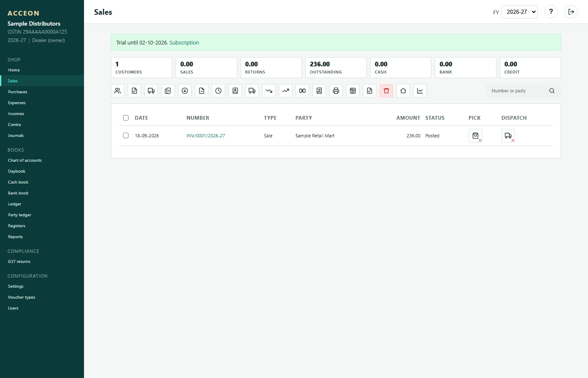Open the Subscription link in the trial banner
The height and width of the screenshot is (378, 588).
coord(184,43)
